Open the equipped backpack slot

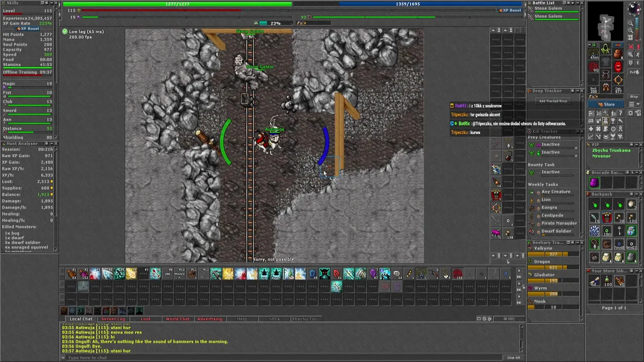click(x=618, y=53)
